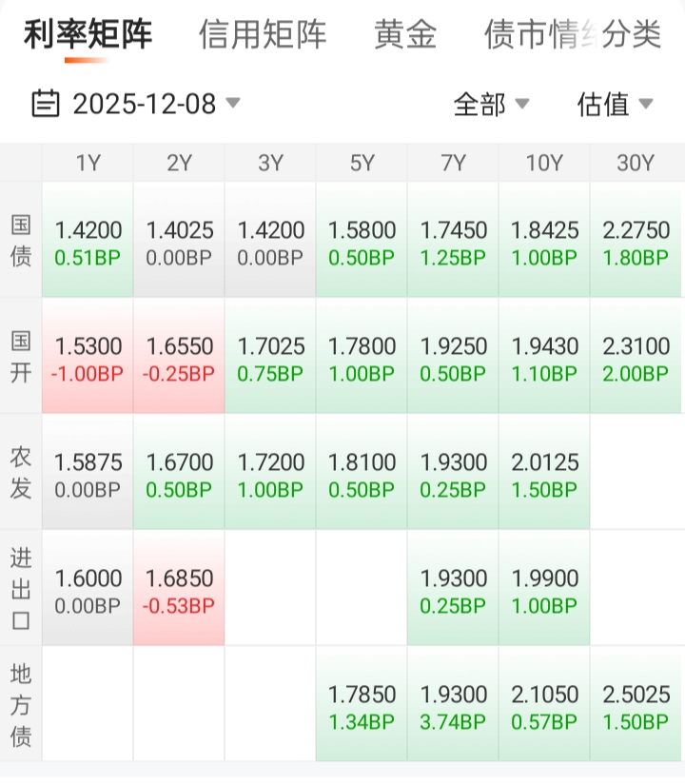
Task: Select the 利率矩阵 tab
Action: (x=88, y=35)
